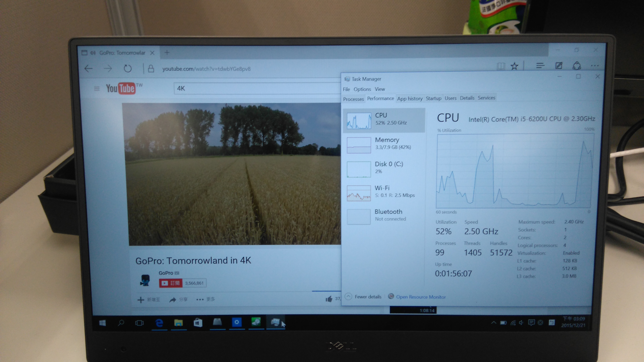Show hidden system tray icons chevron
This screenshot has width=644, height=362.
pyautogui.click(x=494, y=323)
